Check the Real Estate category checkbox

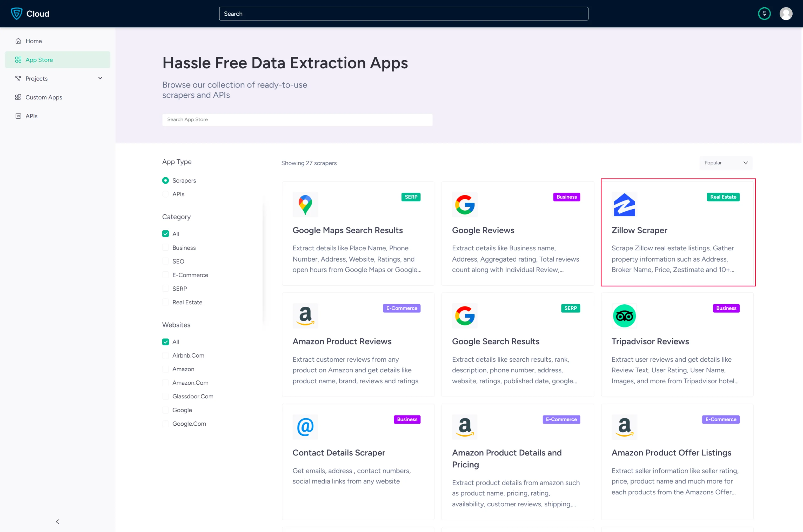166,302
